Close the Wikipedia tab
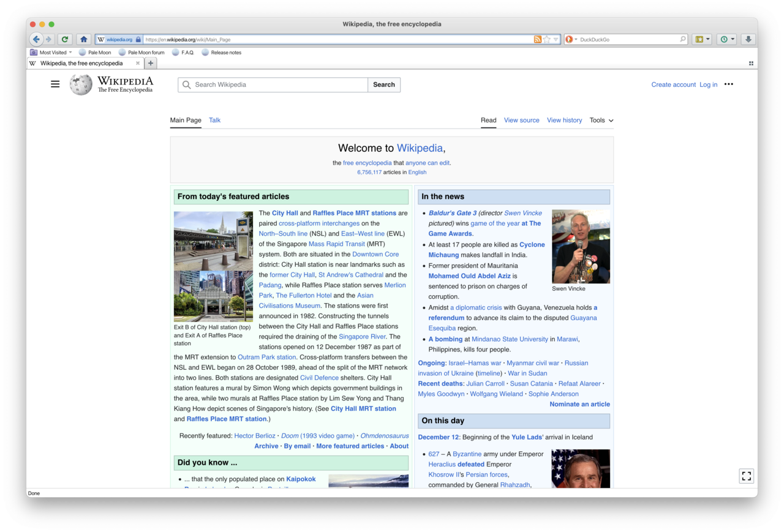The height and width of the screenshot is (532, 784). point(138,63)
